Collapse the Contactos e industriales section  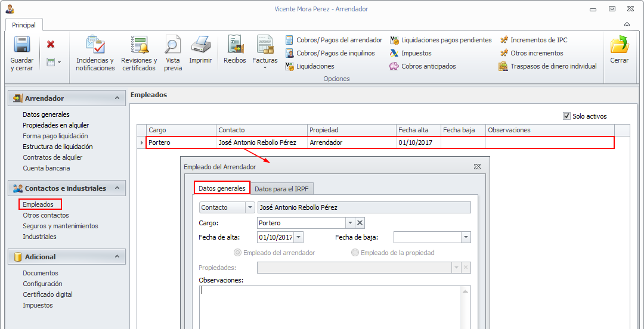pyautogui.click(x=117, y=188)
